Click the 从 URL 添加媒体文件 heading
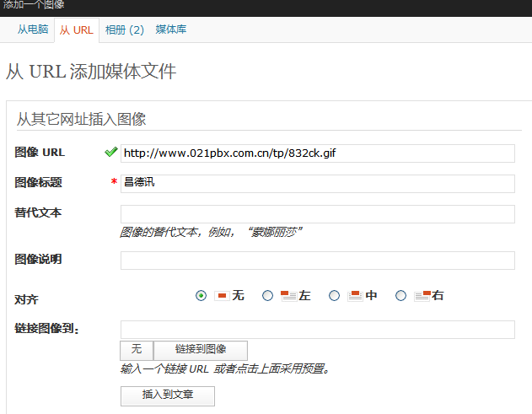Viewport: 532px width, 414px height. [91, 72]
